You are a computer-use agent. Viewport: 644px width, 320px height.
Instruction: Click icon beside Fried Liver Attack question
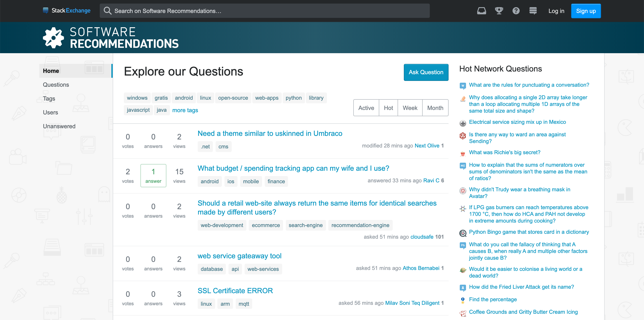coord(463,288)
